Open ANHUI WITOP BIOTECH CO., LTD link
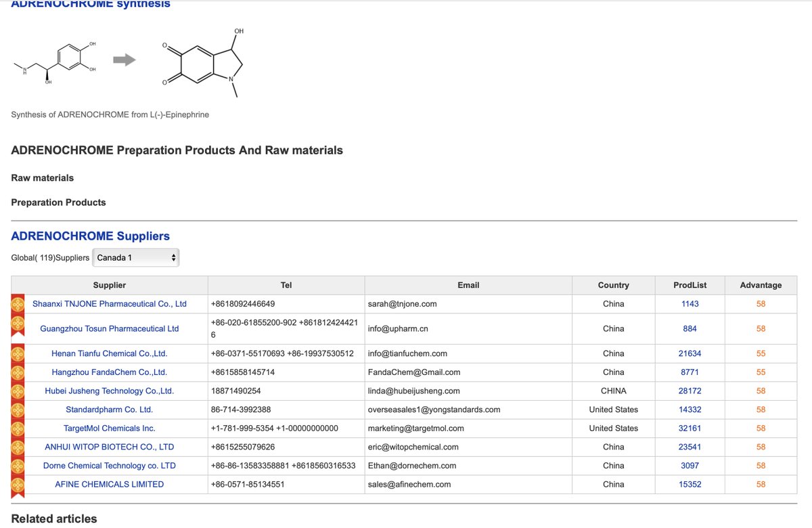This screenshot has height=528, width=812. click(110, 447)
